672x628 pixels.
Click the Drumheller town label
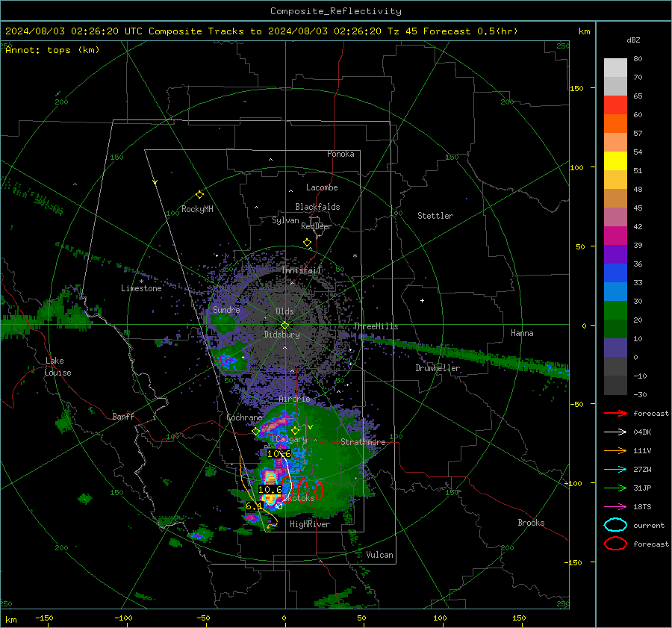438,368
